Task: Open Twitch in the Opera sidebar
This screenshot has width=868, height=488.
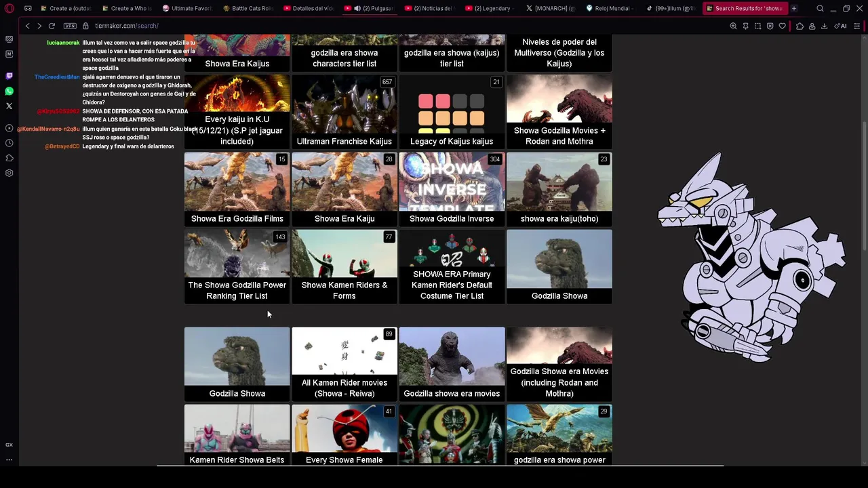Action: (9, 76)
